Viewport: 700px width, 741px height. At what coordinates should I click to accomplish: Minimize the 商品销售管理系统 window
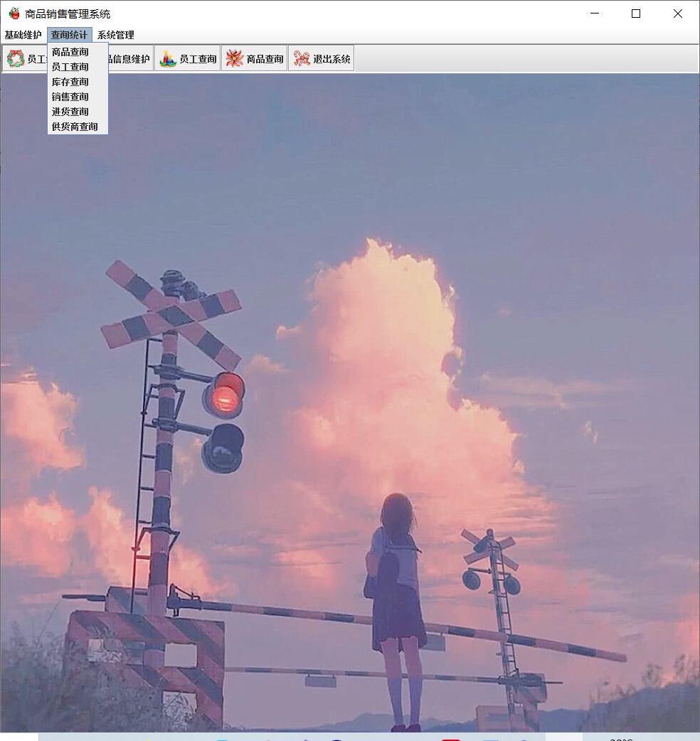click(x=595, y=14)
